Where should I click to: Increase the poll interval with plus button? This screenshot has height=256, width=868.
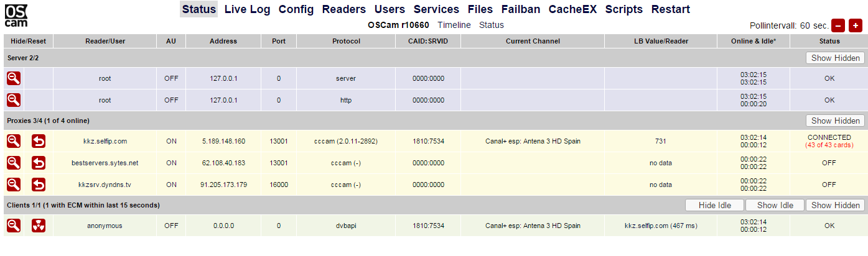coord(856,25)
